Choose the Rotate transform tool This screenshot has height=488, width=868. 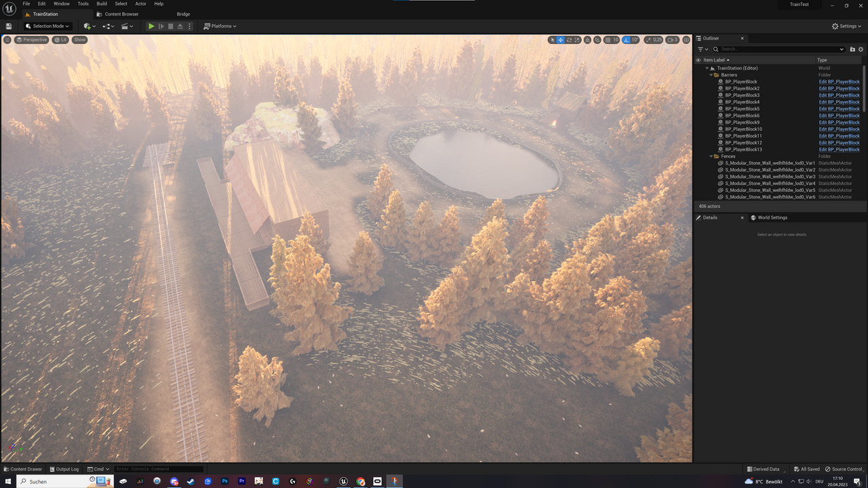(569, 40)
